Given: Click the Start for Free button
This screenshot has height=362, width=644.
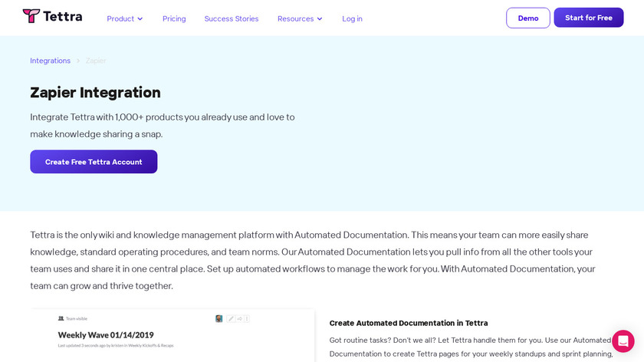Looking at the screenshot, I should 589,18.
